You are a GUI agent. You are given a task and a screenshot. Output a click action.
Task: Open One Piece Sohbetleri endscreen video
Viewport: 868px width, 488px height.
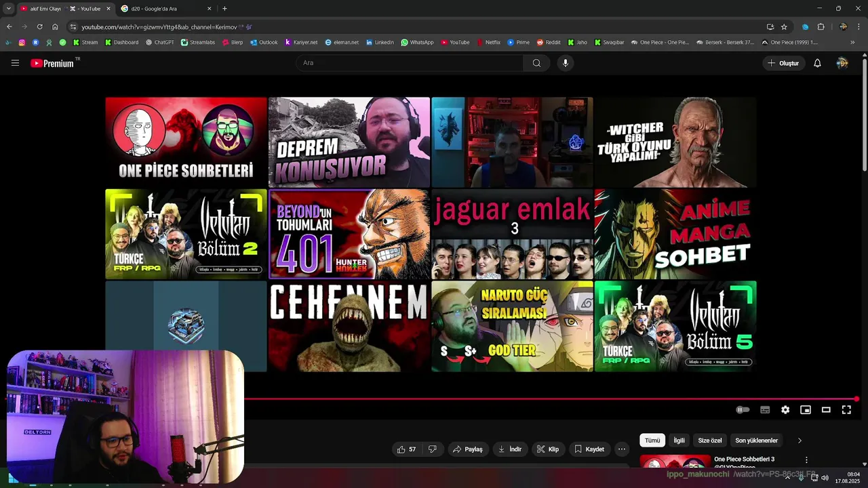[x=186, y=142]
